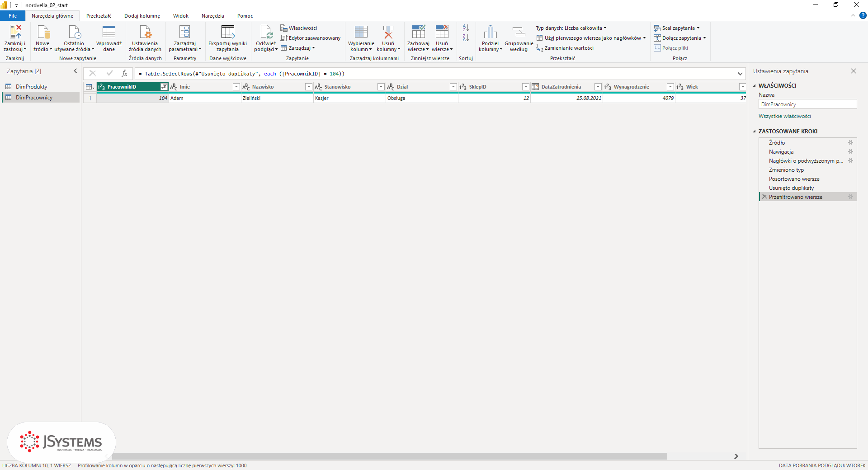Open the PracownikID column filter dropdown
Screen dimensions: 868x470
pyautogui.click(x=164, y=87)
